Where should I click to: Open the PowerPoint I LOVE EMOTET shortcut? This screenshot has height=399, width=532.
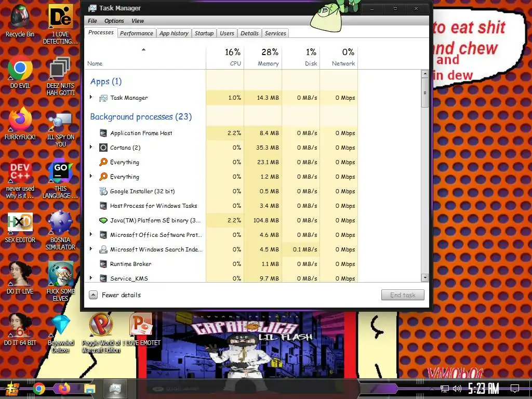tap(141, 329)
